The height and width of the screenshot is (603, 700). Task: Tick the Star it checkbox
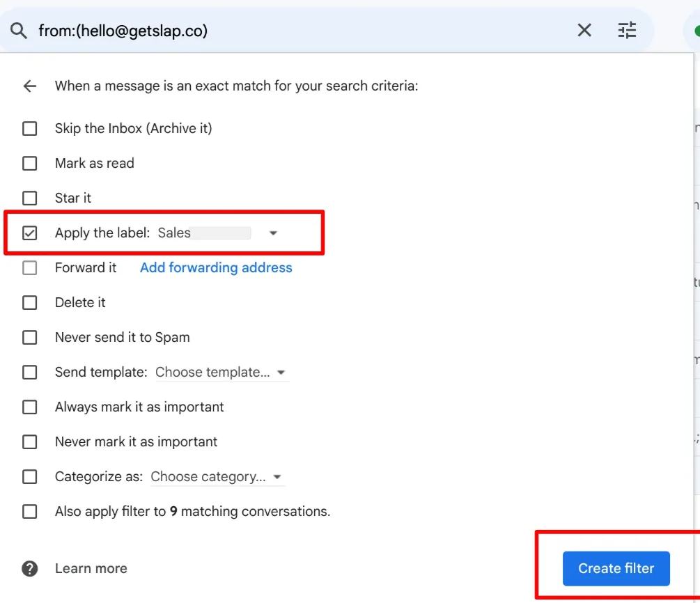tap(29, 198)
